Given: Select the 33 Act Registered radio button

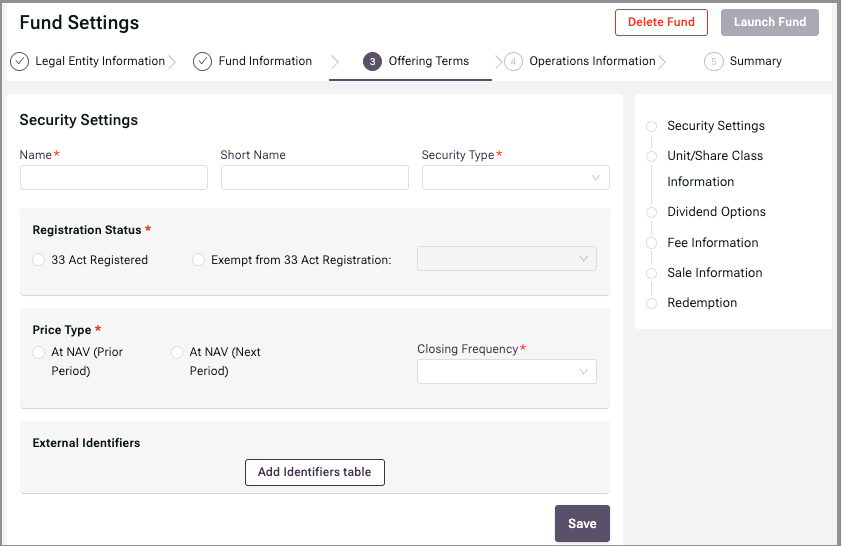Looking at the screenshot, I should point(38,260).
